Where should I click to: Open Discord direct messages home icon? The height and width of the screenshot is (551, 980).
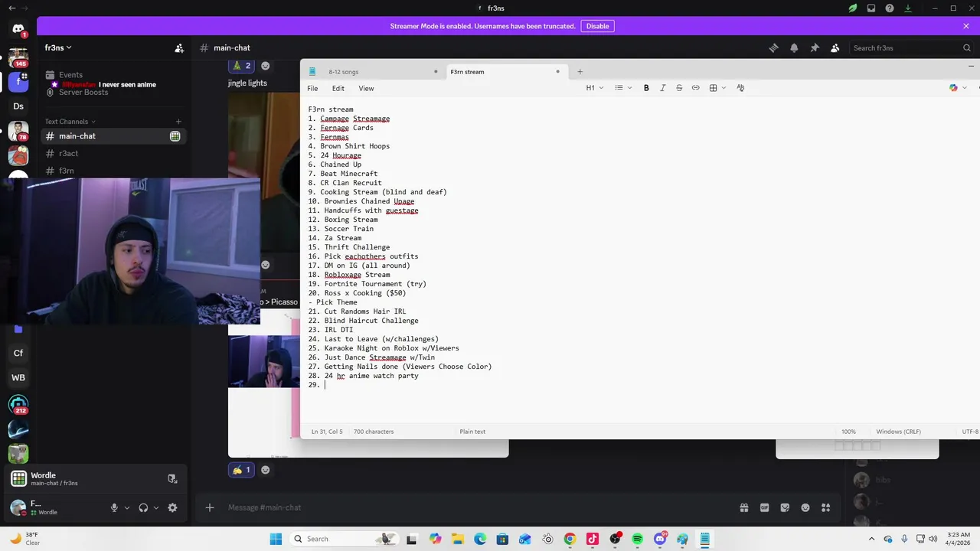[18, 29]
